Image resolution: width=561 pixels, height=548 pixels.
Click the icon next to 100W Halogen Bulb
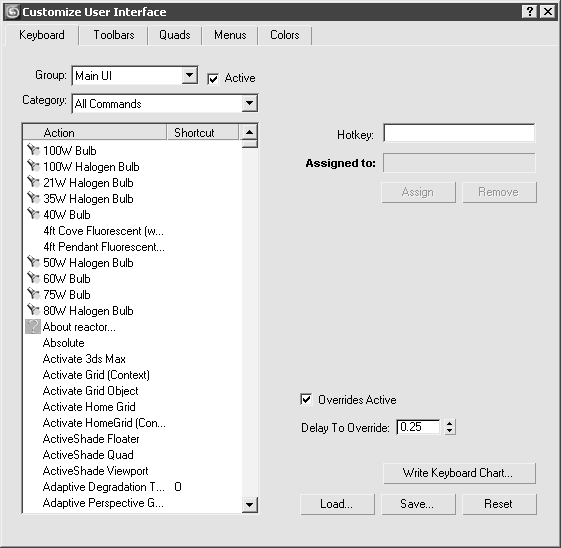coord(33,166)
